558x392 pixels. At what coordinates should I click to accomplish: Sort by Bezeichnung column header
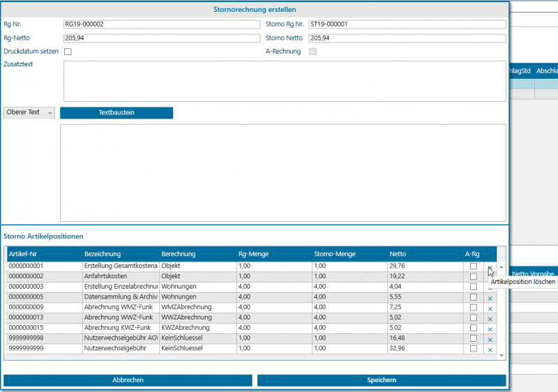121,254
